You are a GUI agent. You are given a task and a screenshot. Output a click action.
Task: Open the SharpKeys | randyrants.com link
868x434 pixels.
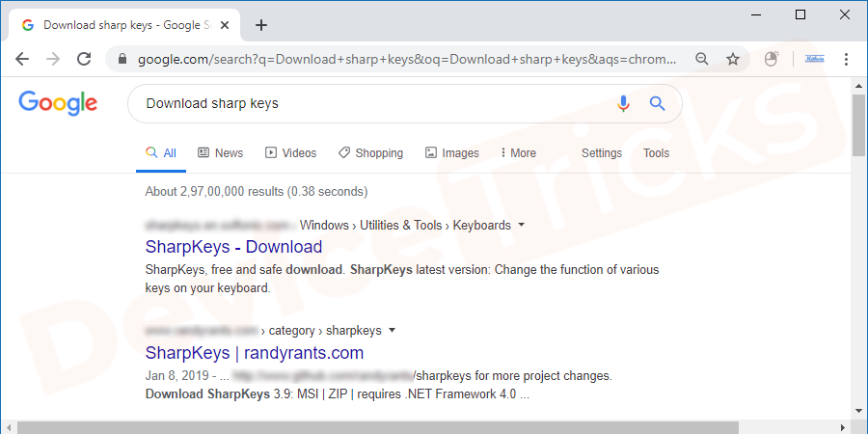tap(255, 353)
